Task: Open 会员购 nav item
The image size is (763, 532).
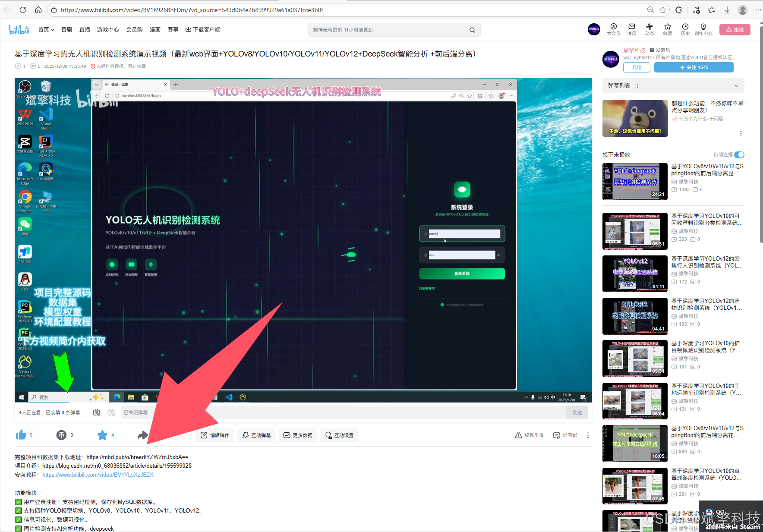Action: point(134,30)
